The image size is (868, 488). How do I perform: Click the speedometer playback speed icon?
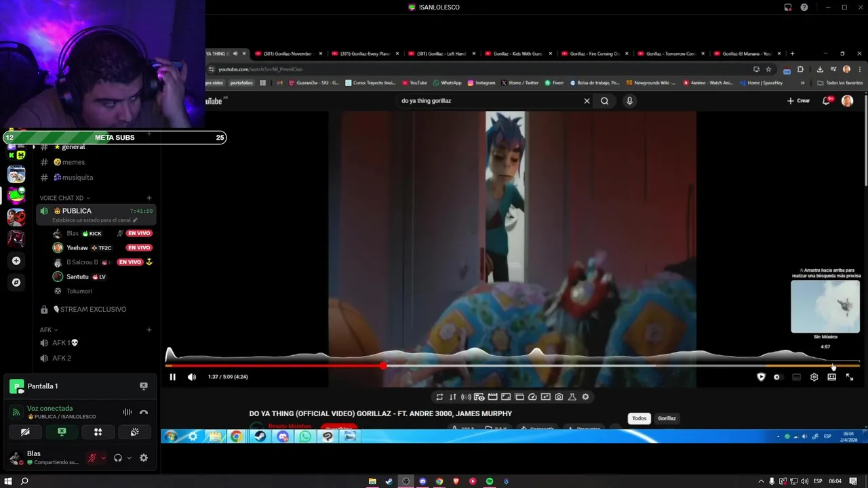[532, 397]
